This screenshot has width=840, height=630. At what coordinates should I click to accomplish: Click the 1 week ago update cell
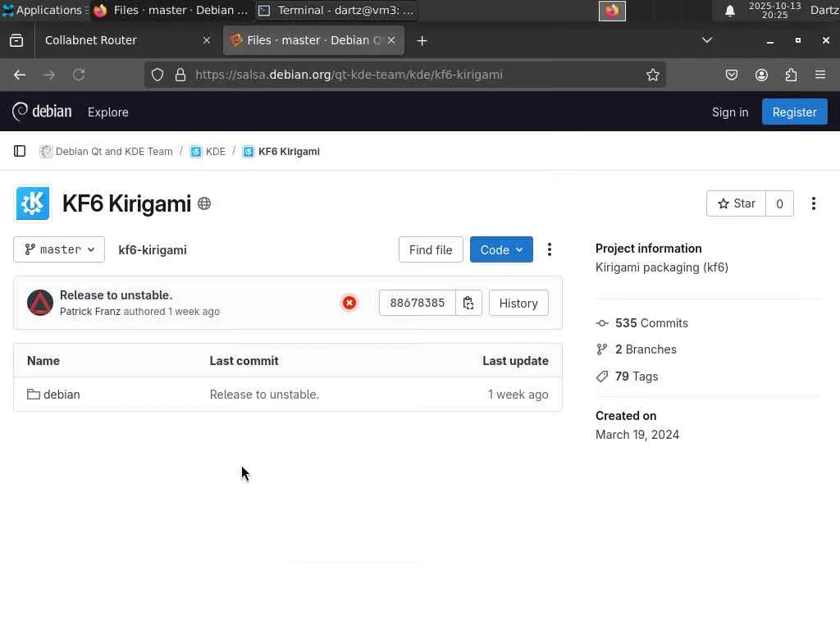(x=518, y=395)
